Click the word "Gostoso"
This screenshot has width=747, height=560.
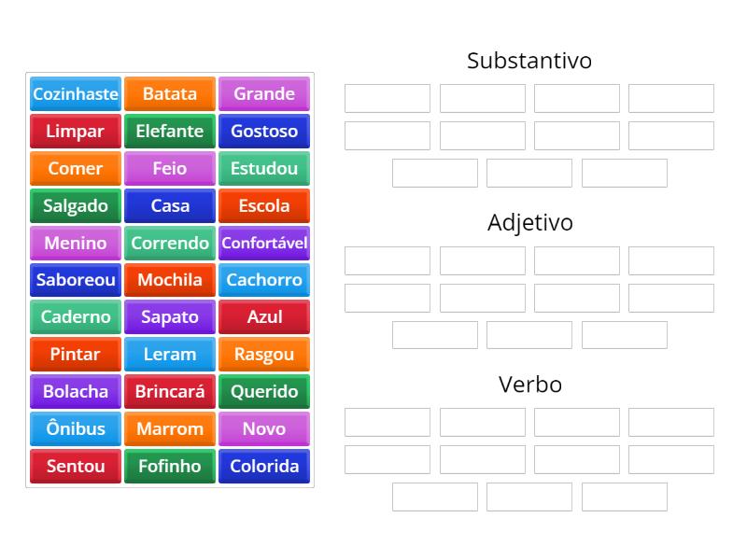click(264, 131)
